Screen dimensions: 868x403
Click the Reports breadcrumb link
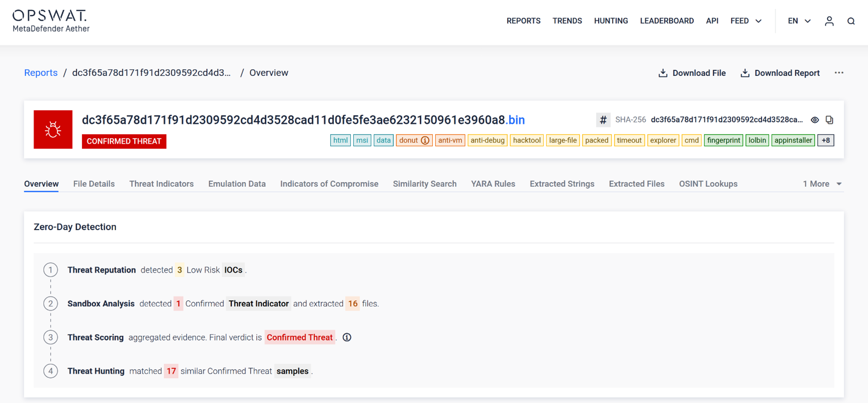coord(41,73)
